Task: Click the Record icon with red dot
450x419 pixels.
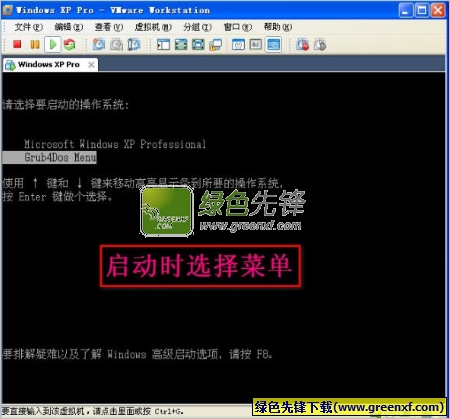Action: point(303,44)
